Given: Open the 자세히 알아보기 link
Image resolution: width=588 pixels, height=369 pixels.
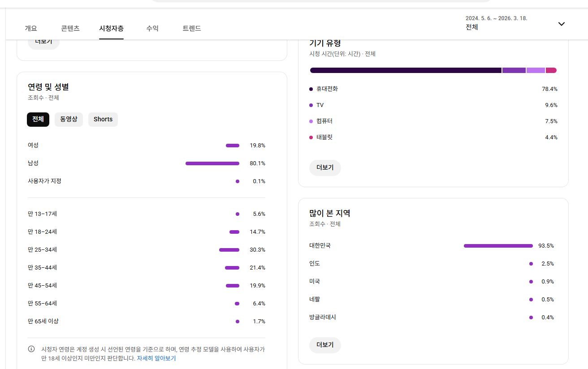Looking at the screenshot, I should (x=156, y=358).
